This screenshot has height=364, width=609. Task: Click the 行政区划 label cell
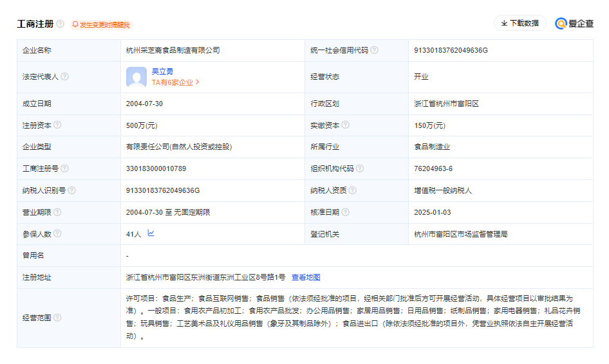click(x=357, y=104)
